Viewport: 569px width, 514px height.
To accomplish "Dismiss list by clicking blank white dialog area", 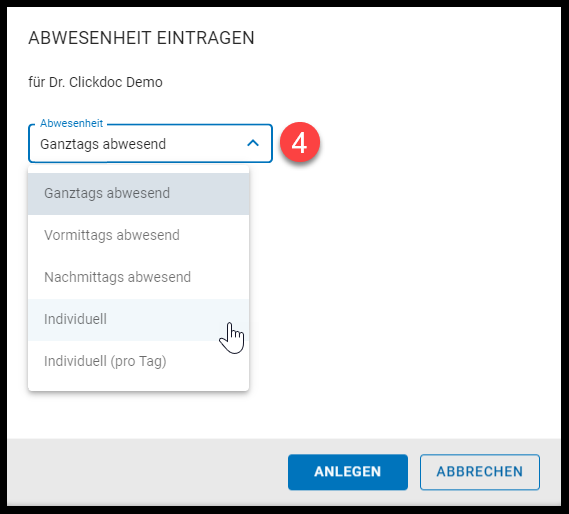I will [399, 272].
